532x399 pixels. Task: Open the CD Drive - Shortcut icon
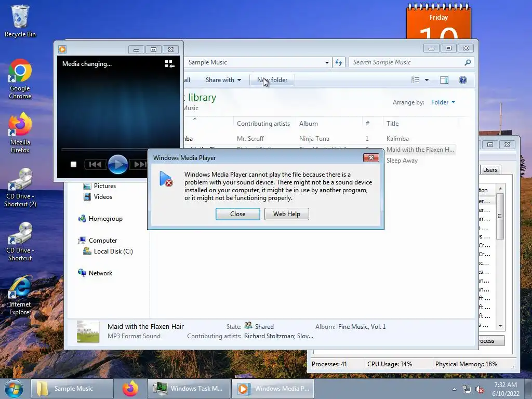(x=20, y=242)
